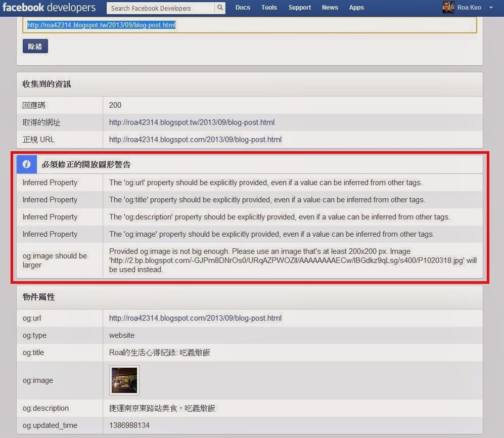Open the 正規 URL blogspot.com link
This screenshot has width=504, height=438.
pos(195,140)
